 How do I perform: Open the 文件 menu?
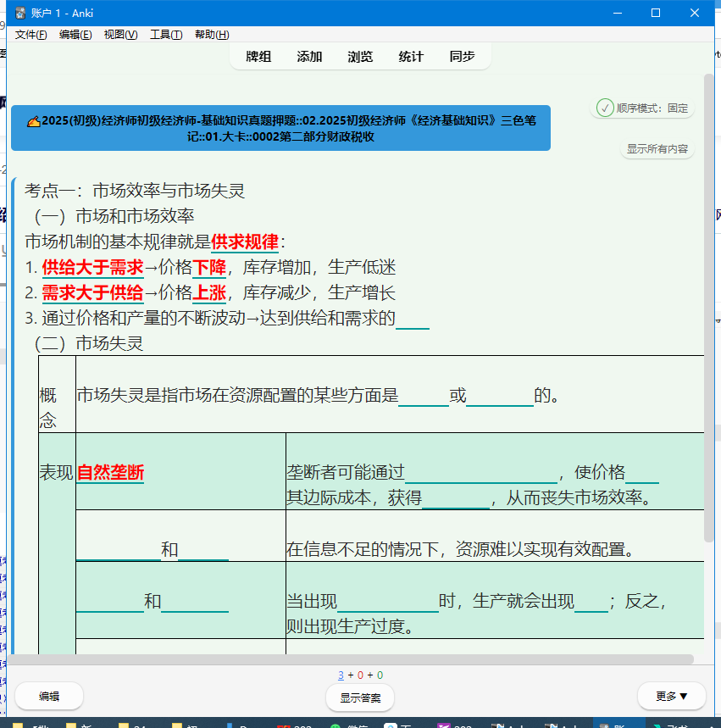31,35
